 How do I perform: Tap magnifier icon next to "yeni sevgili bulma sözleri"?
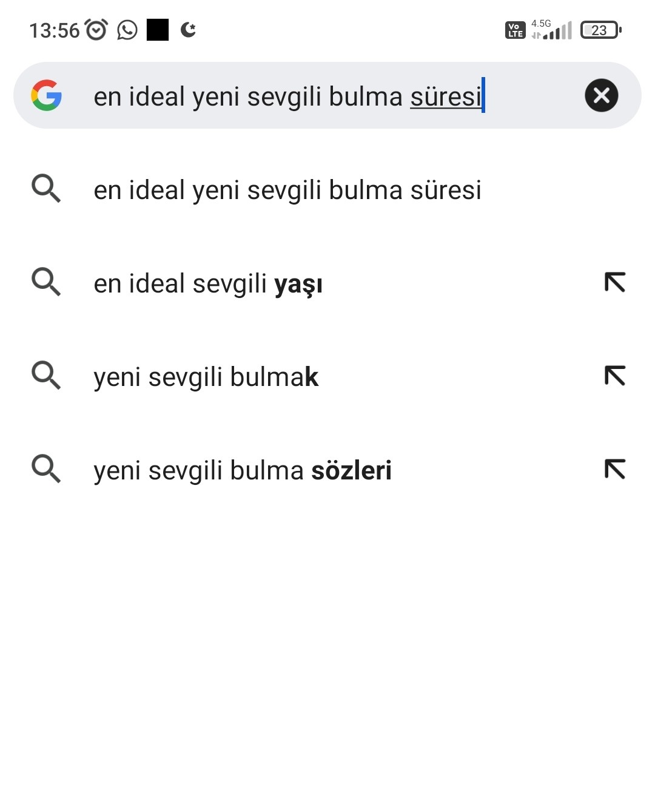46,469
